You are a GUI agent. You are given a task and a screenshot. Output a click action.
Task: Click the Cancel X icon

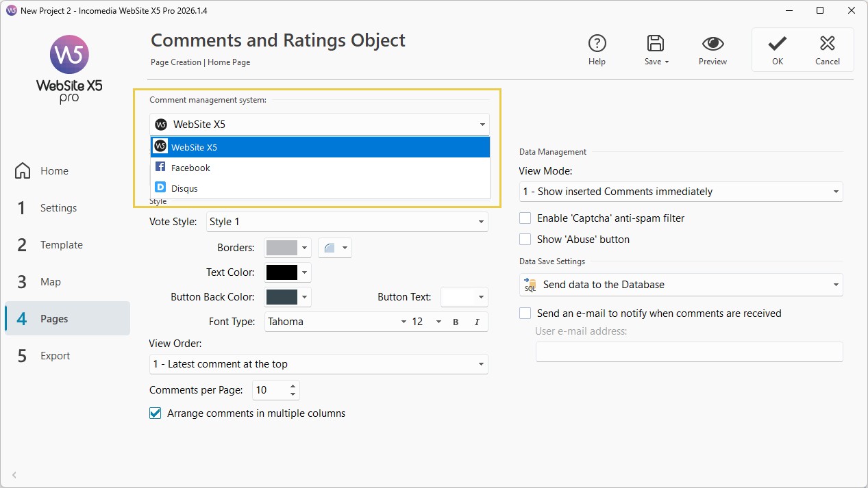[x=827, y=44]
